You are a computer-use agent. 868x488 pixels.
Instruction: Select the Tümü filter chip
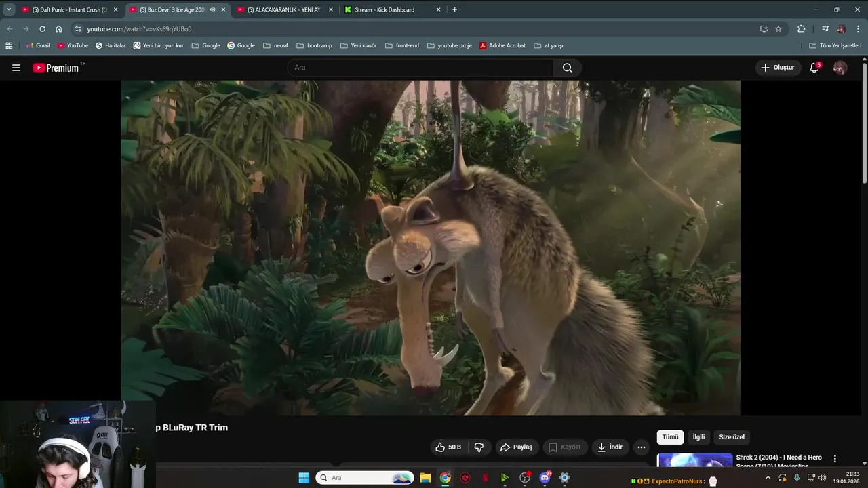pyautogui.click(x=670, y=437)
